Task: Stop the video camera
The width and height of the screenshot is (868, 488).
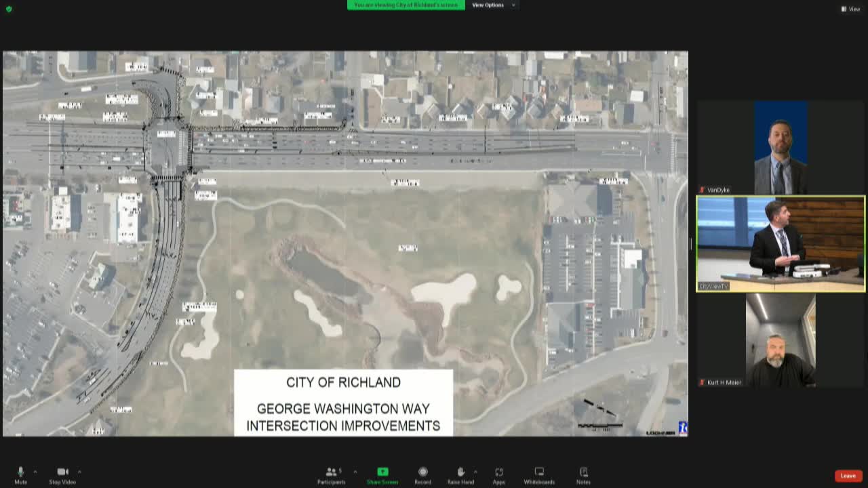Action: click(63, 472)
